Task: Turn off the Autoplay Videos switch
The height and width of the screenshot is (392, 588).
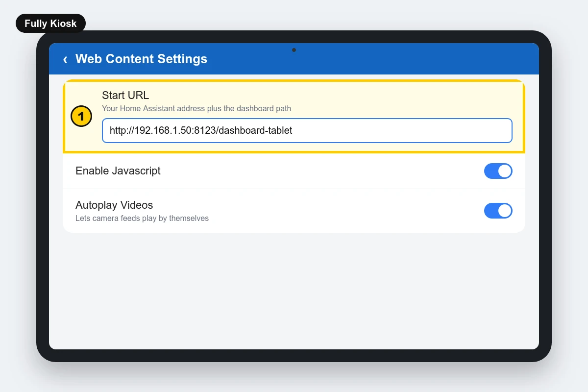Action: (x=498, y=211)
